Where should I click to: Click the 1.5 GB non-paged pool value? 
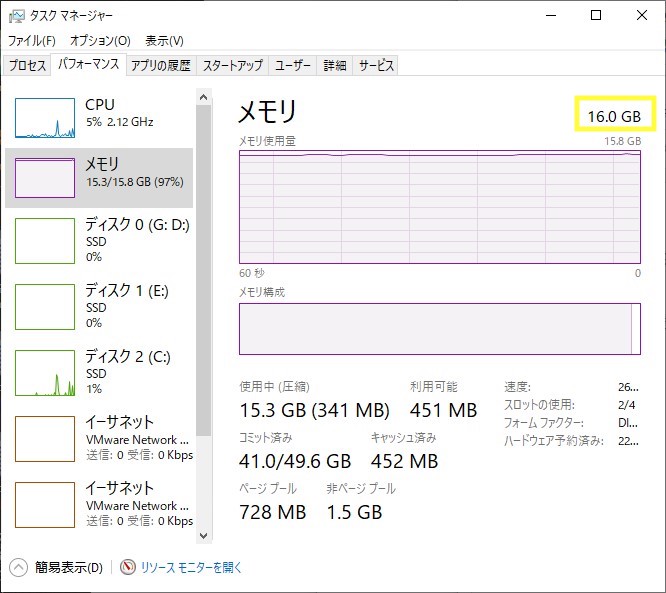coord(354,512)
